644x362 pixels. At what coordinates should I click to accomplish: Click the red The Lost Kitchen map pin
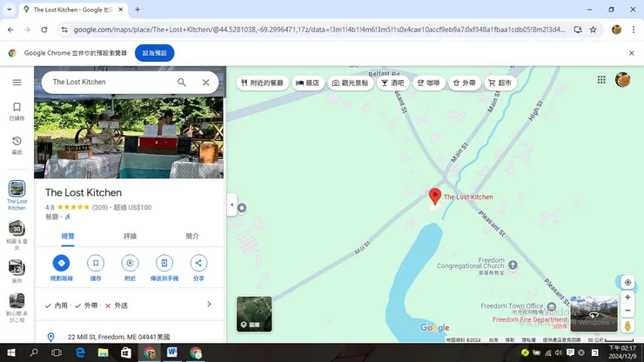click(435, 197)
